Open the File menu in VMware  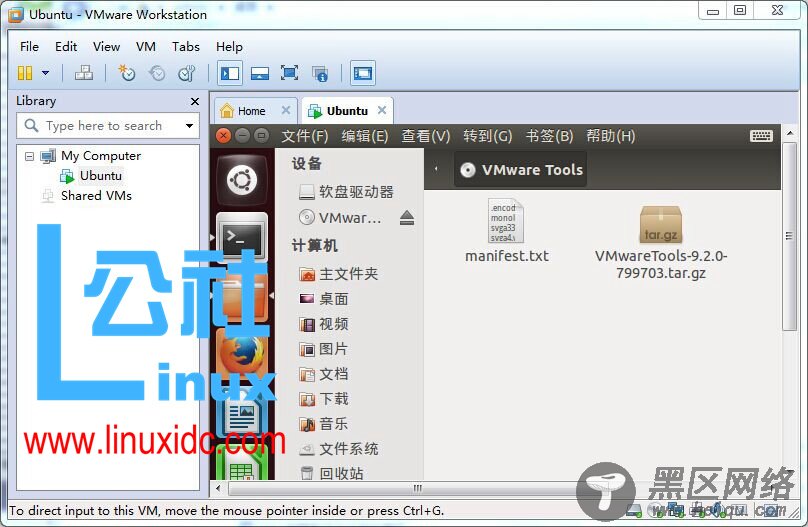(x=29, y=46)
